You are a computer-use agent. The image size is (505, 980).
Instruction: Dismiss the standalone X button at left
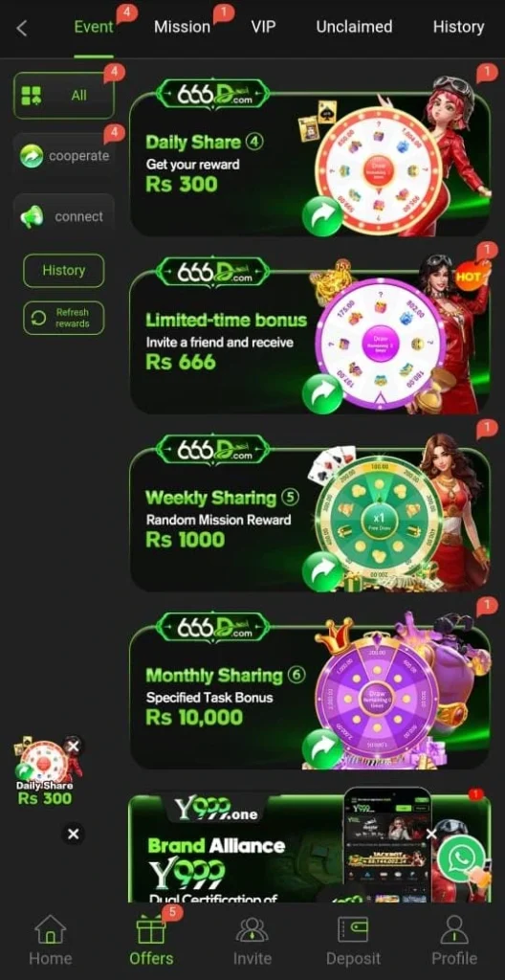point(73,834)
